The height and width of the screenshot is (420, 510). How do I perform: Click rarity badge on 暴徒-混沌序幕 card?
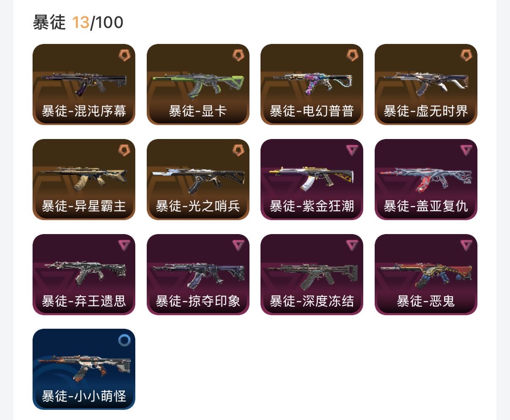pos(124,55)
